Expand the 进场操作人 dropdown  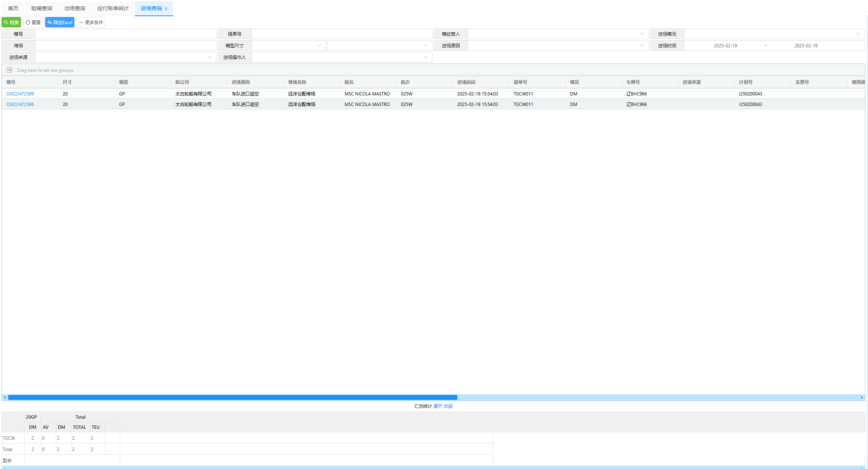pos(425,57)
